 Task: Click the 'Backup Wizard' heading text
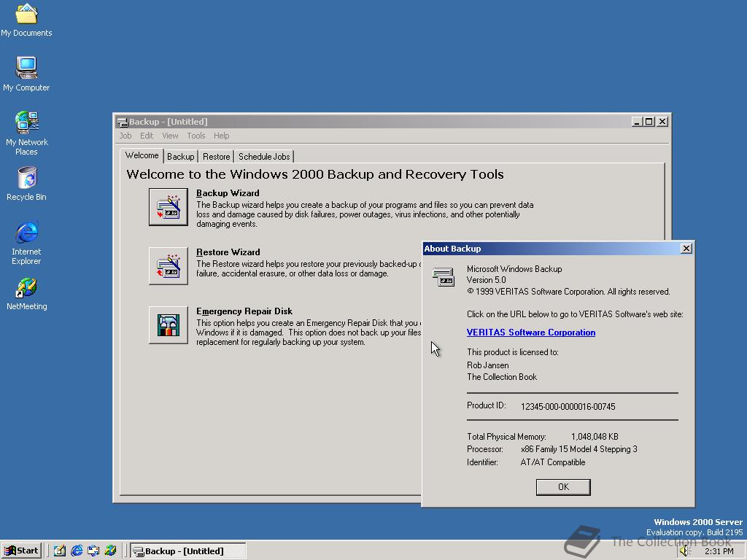(x=228, y=192)
